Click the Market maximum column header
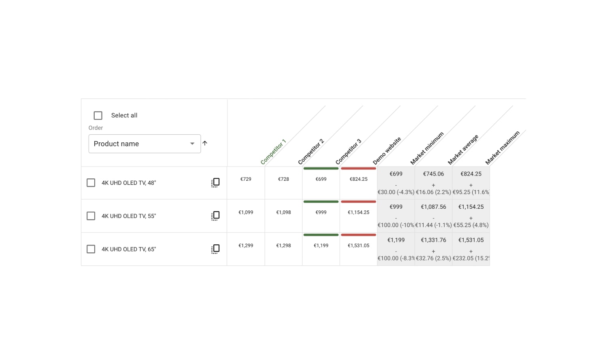Screen dimensions: 607x364 502,148
